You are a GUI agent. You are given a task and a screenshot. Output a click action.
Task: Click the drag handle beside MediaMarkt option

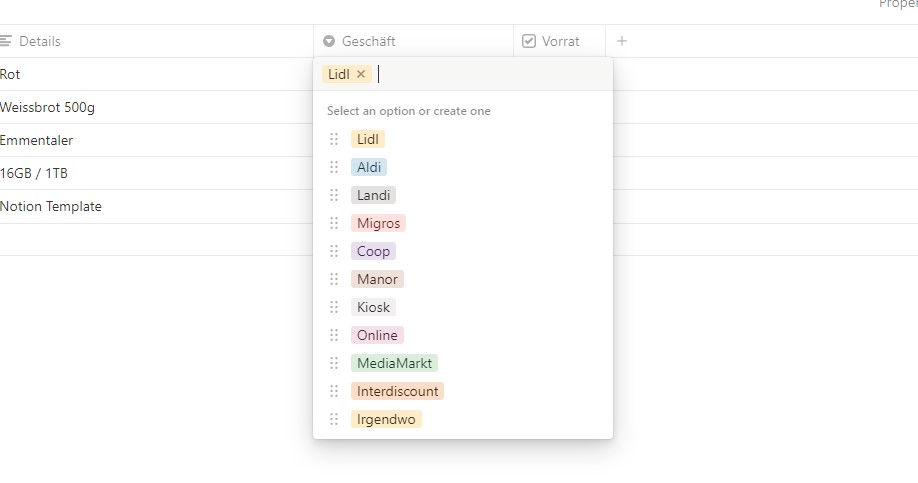point(334,363)
